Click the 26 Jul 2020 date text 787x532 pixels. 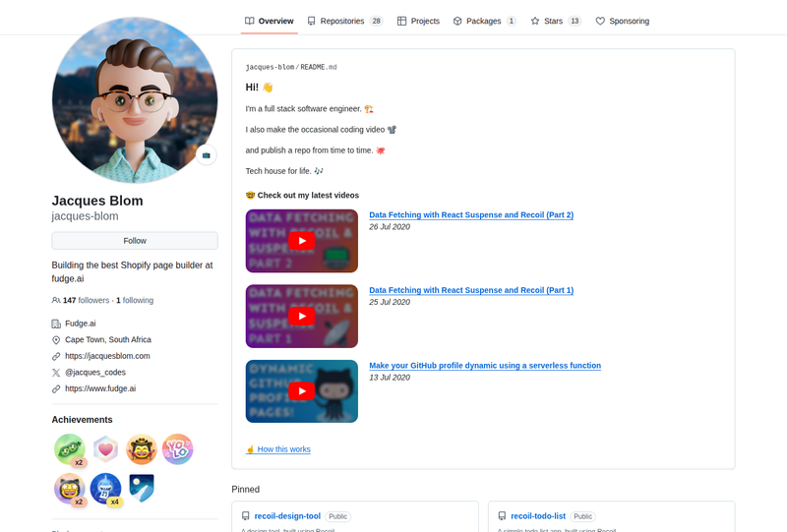click(390, 227)
